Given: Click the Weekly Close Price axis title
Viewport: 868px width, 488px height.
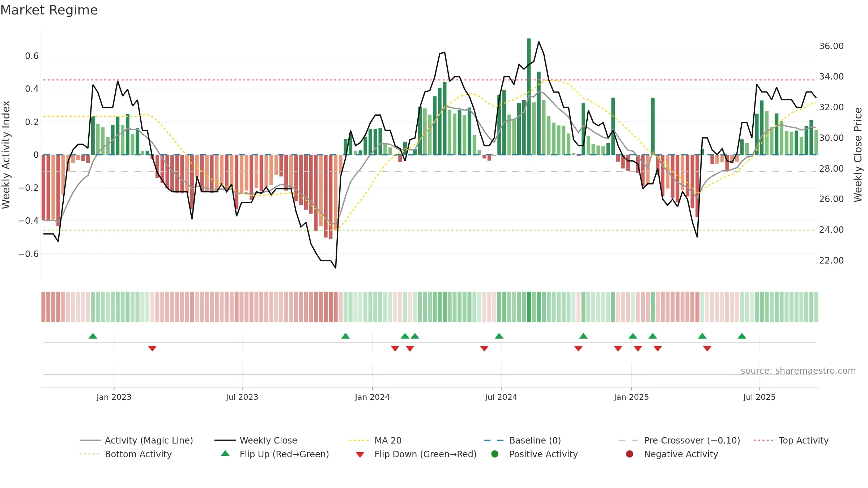Looking at the screenshot, I should tap(858, 155).
